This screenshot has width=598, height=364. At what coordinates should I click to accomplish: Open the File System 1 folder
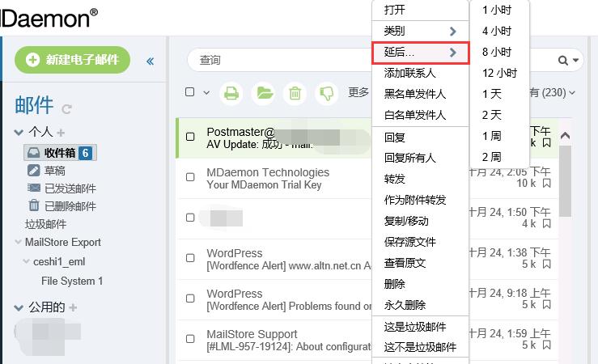[x=72, y=281]
